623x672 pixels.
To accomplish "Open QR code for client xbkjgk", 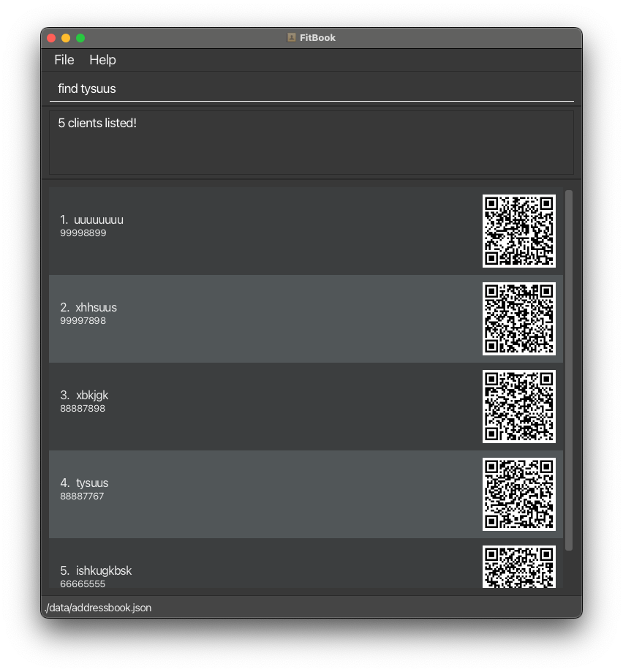I will (519, 407).
